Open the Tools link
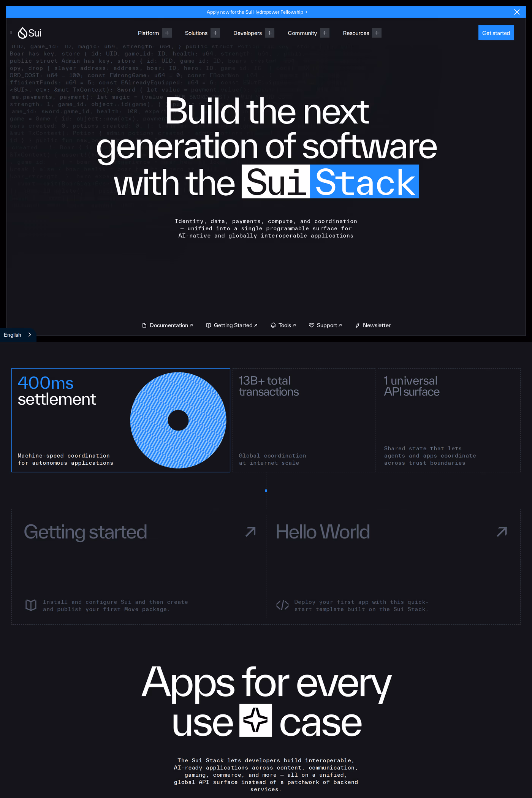The height and width of the screenshot is (798, 532). coord(283,325)
